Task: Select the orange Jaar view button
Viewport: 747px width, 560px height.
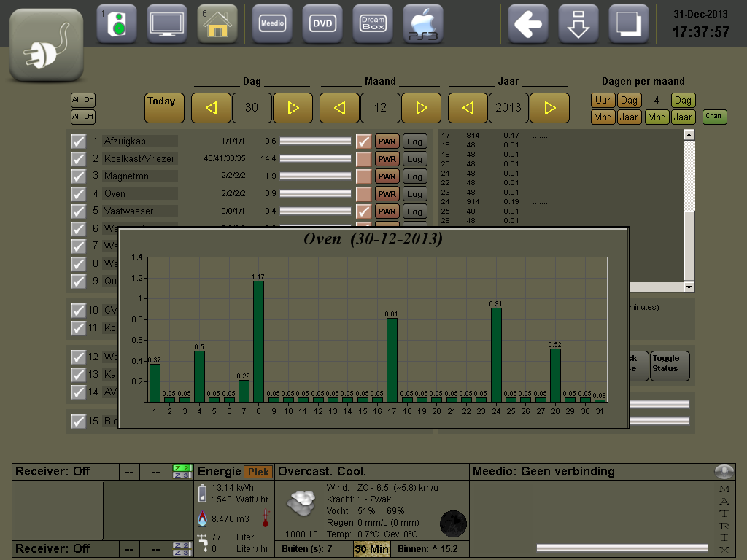Action: pyautogui.click(x=629, y=117)
